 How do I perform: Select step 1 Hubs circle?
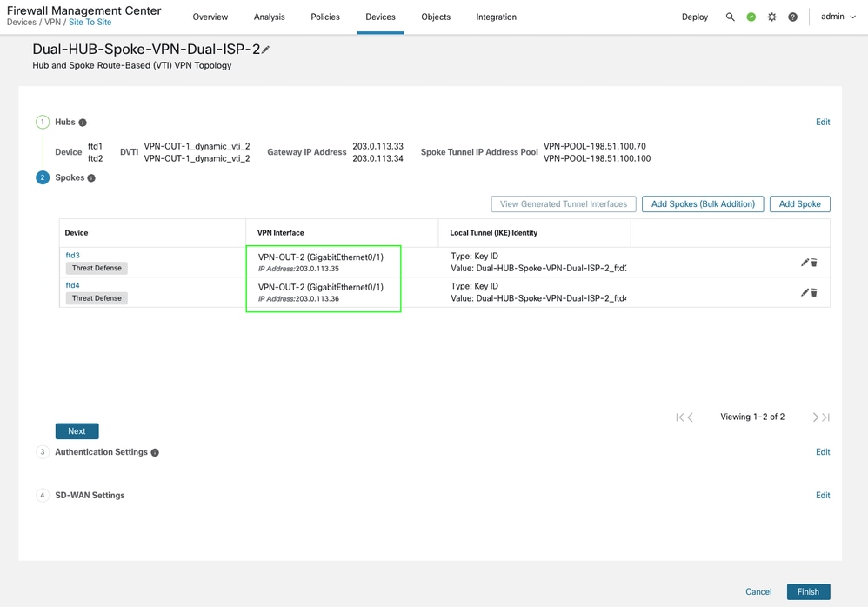pyautogui.click(x=43, y=123)
